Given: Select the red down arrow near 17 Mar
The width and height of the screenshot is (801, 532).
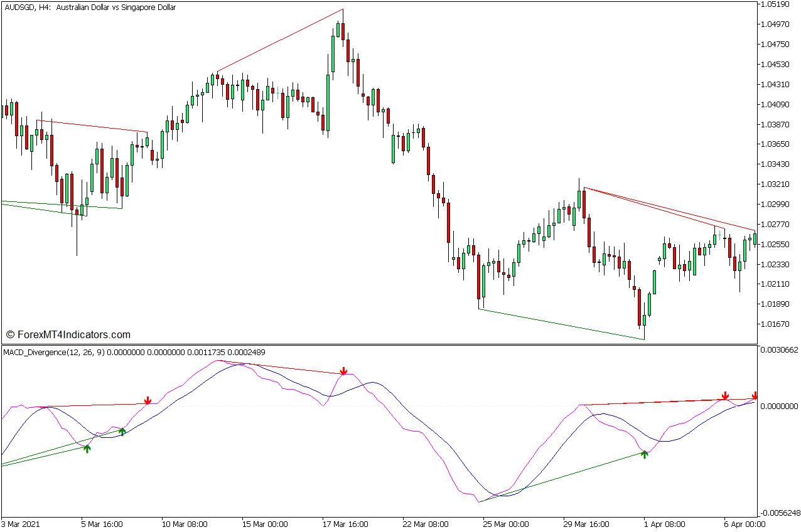Looking at the screenshot, I should click(343, 372).
